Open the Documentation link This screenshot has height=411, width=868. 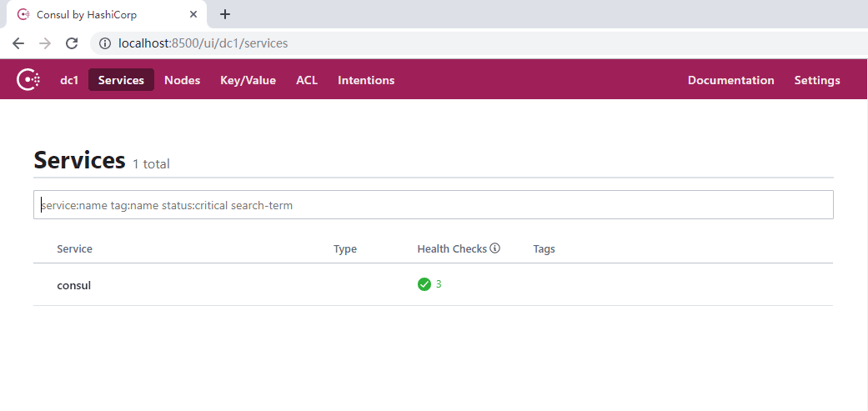(x=730, y=80)
